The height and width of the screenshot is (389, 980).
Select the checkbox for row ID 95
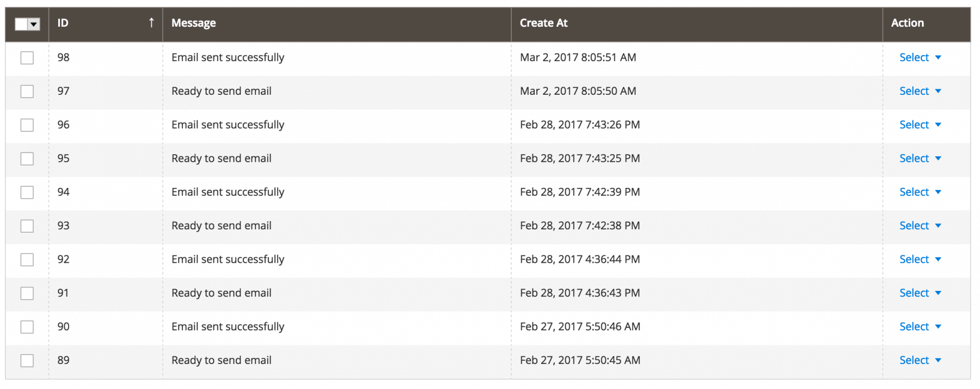[x=27, y=159]
